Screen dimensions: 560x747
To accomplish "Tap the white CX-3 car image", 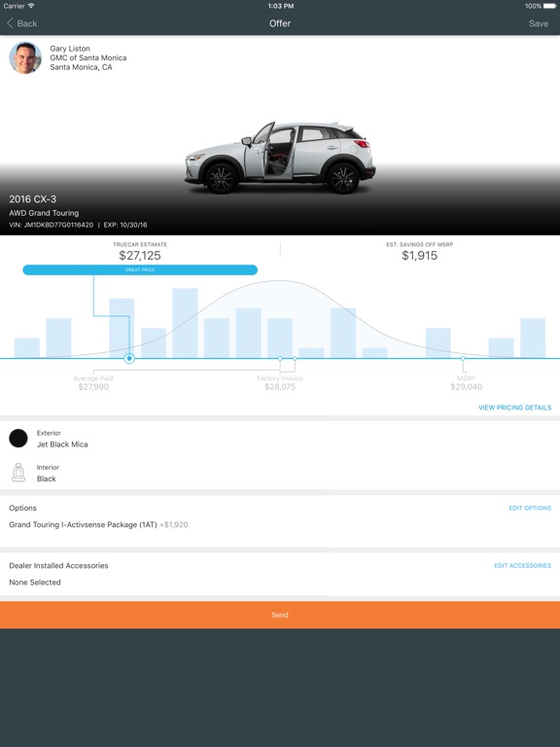I will click(x=280, y=158).
